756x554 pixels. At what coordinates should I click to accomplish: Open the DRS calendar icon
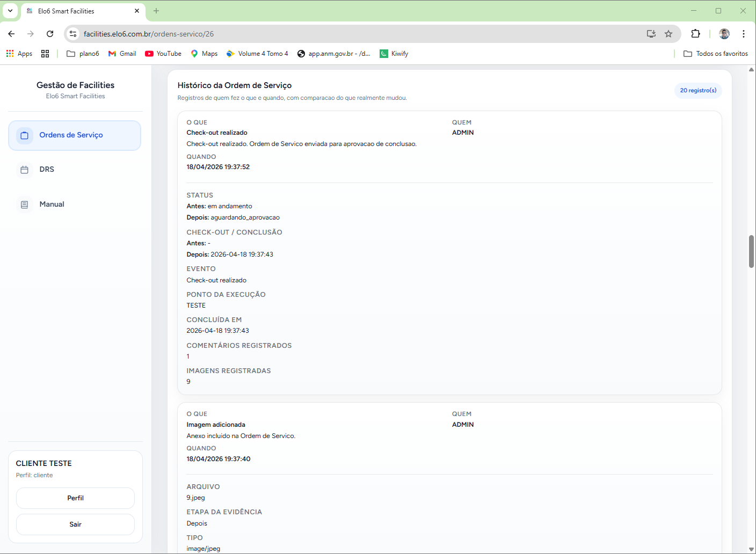[24, 170]
